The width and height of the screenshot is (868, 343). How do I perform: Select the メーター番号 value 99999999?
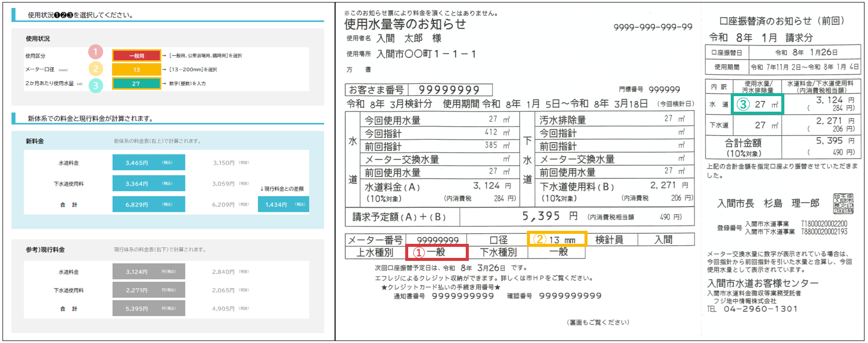click(x=438, y=240)
